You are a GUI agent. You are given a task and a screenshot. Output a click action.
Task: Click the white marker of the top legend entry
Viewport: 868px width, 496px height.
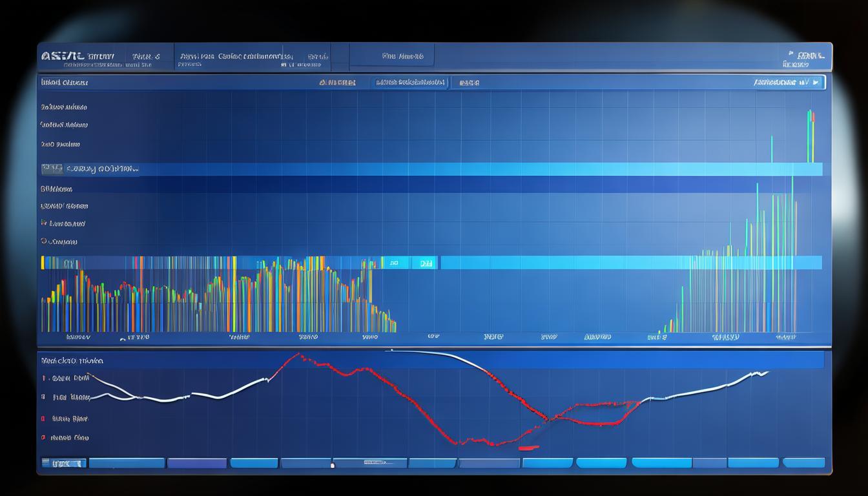(x=43, y=378)
